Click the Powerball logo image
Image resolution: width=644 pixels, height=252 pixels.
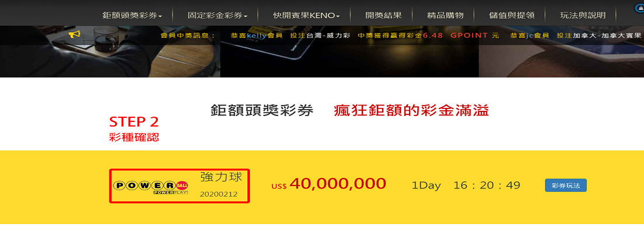click(151, 187)
